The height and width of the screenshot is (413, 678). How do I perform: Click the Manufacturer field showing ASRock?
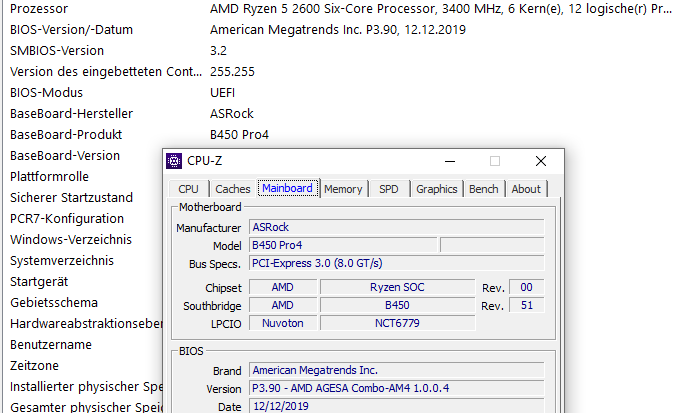point(397,227)
